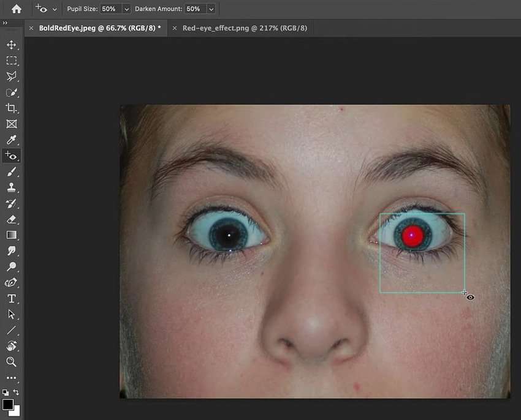Select the Brush tool
This screenshot has height=420, width=521.
12,171
